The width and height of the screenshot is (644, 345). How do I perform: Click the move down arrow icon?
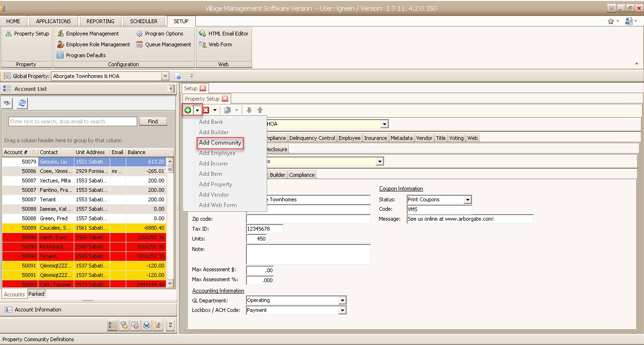pyautogui.click(x=249, y=110)
